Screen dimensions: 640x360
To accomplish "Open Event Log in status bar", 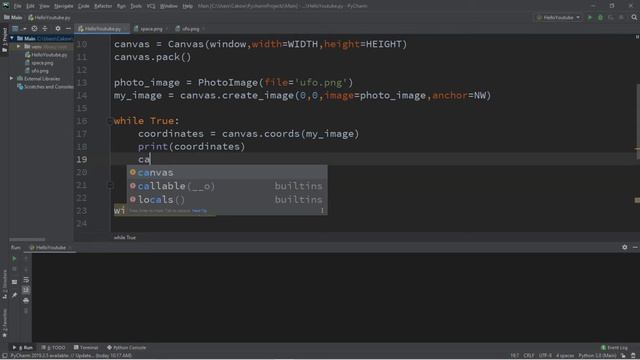I will click(614, 348).
